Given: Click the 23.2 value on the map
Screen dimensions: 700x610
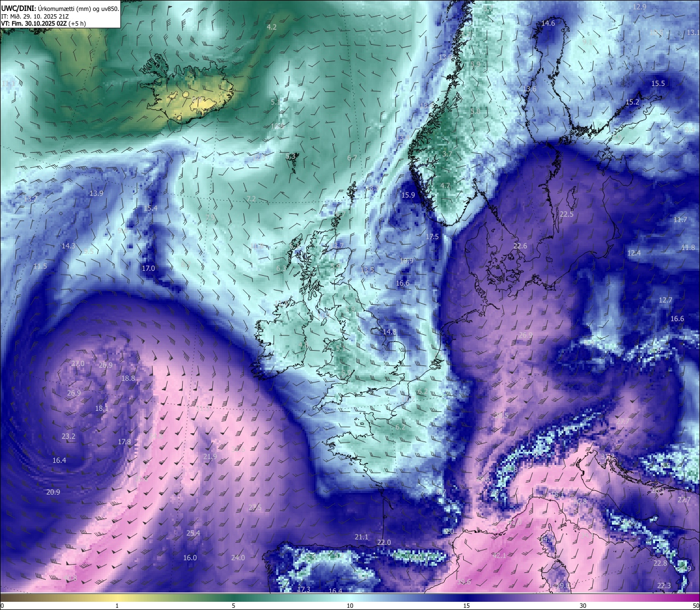Looking at the screenshot, I should click(x=68, y=436).
